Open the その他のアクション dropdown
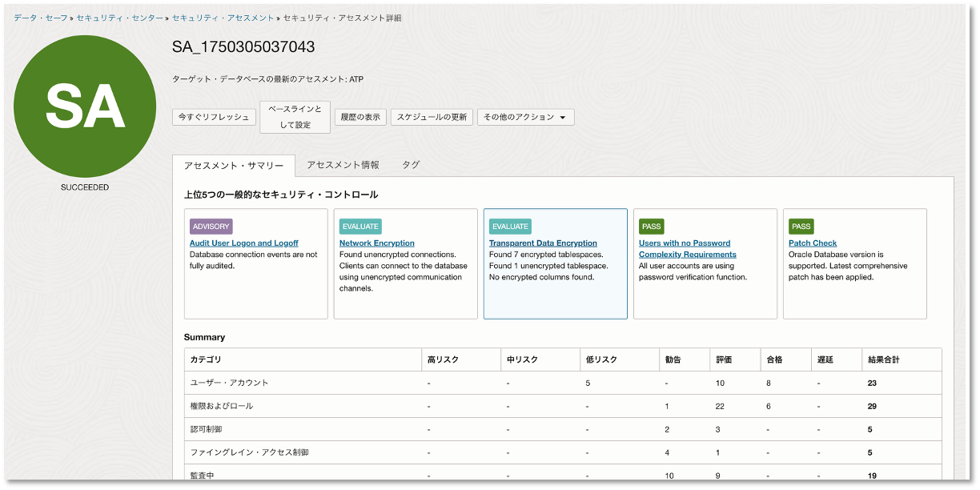Viewport: 980px width, 490px height. [525, 117]
